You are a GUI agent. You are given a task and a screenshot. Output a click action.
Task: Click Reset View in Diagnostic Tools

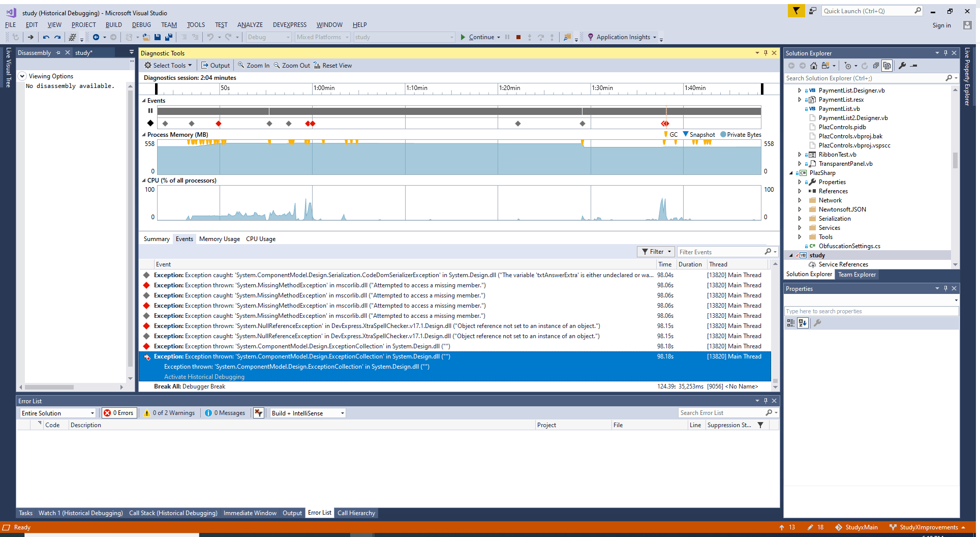333,65
